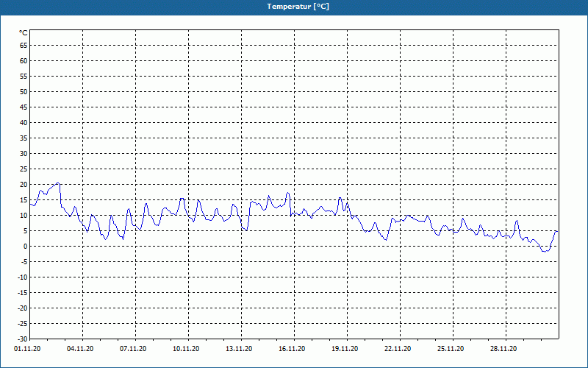
Task: Pick the 20 label on y-axis
Action: pyautogui.click(x=24, y=185)
